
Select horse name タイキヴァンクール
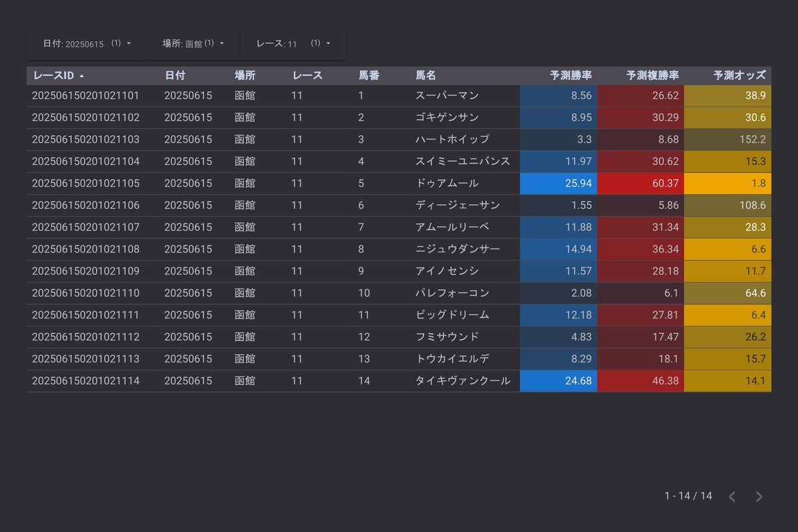tap(463, 381)
